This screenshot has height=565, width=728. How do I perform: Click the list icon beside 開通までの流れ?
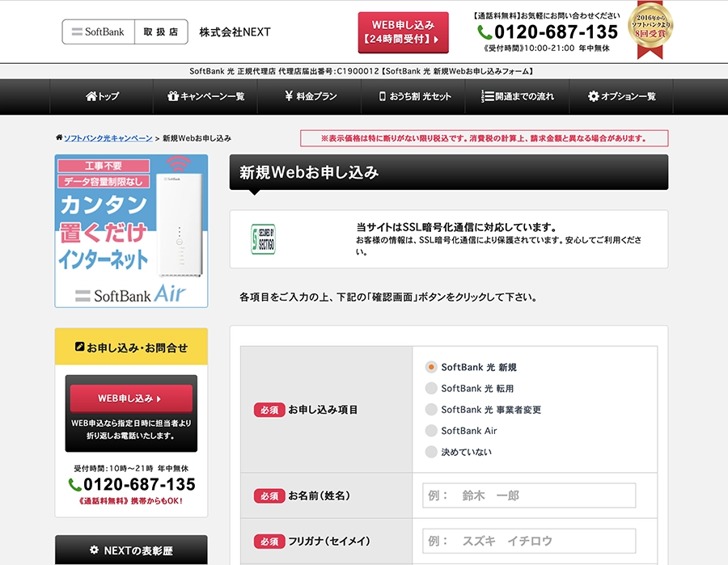pos(487,96)
